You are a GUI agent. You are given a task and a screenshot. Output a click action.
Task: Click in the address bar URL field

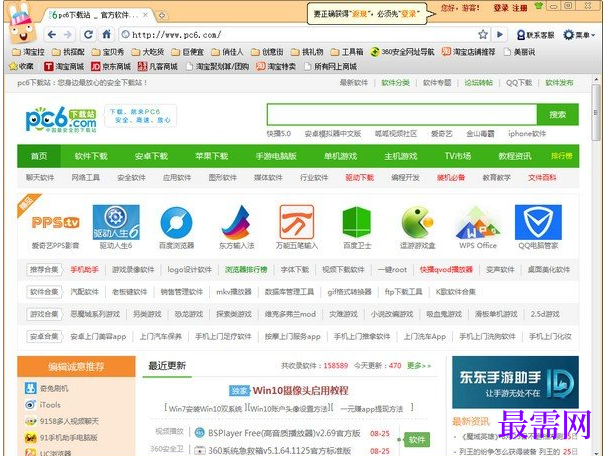pyautogui.click(x=298, y=35)
